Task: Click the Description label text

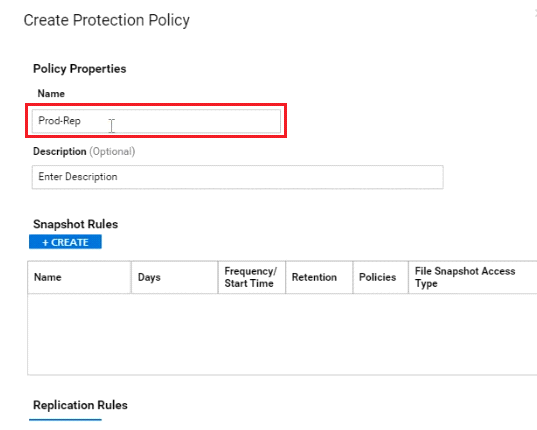Action: (x=60, y=151)
